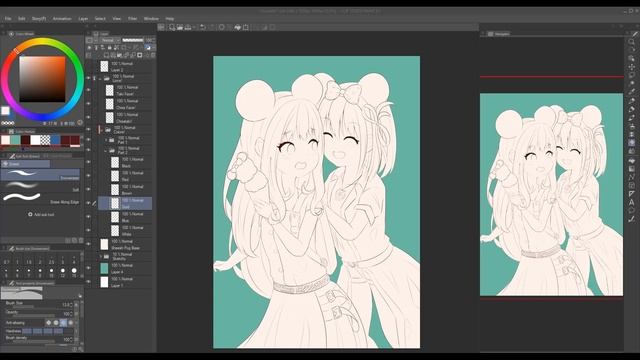Click the new raster layer icon

(x=106, y=55)
